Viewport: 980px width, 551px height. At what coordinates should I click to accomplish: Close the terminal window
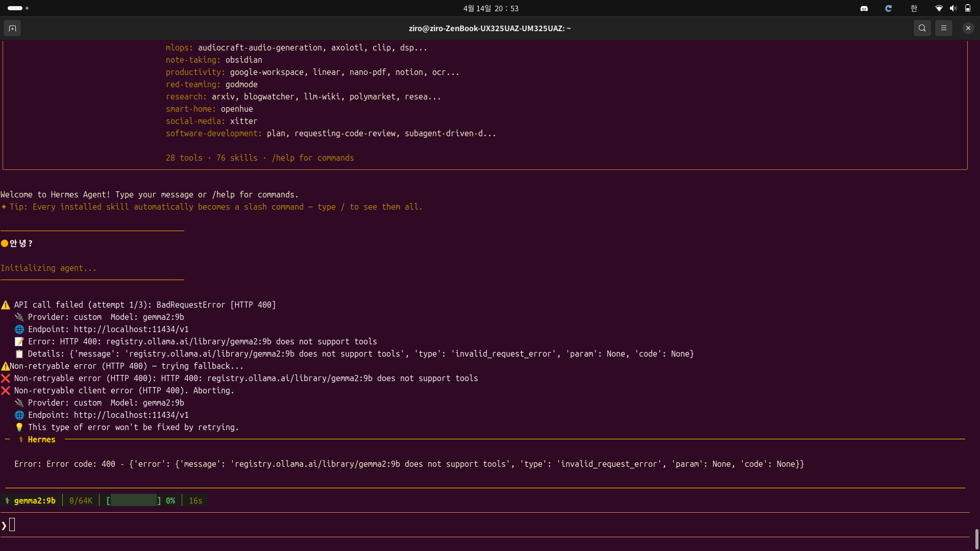pos(968,28)
